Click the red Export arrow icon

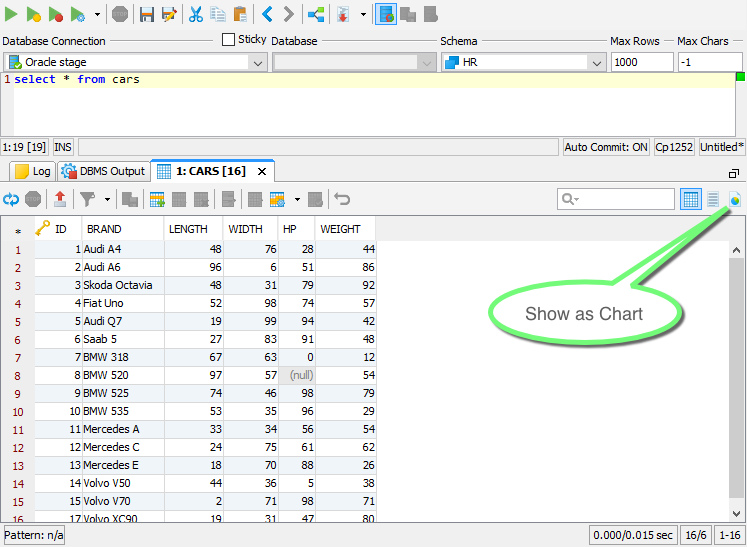[60, 199]
